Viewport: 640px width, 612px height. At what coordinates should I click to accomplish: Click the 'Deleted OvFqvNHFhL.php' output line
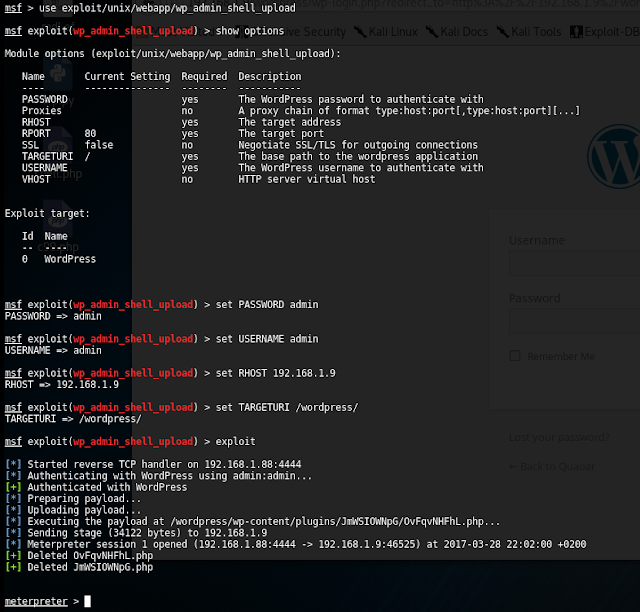79,556
